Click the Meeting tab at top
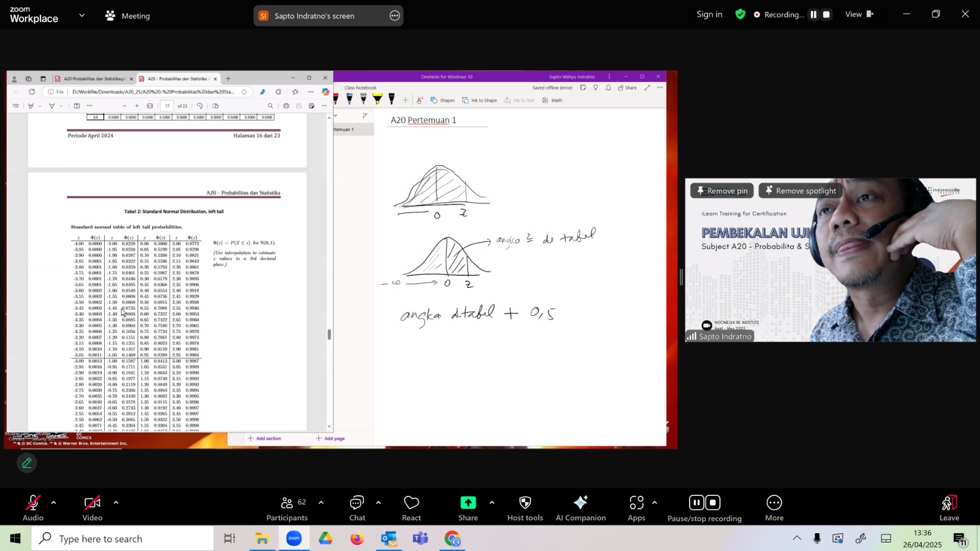 (x=127, y=16)
